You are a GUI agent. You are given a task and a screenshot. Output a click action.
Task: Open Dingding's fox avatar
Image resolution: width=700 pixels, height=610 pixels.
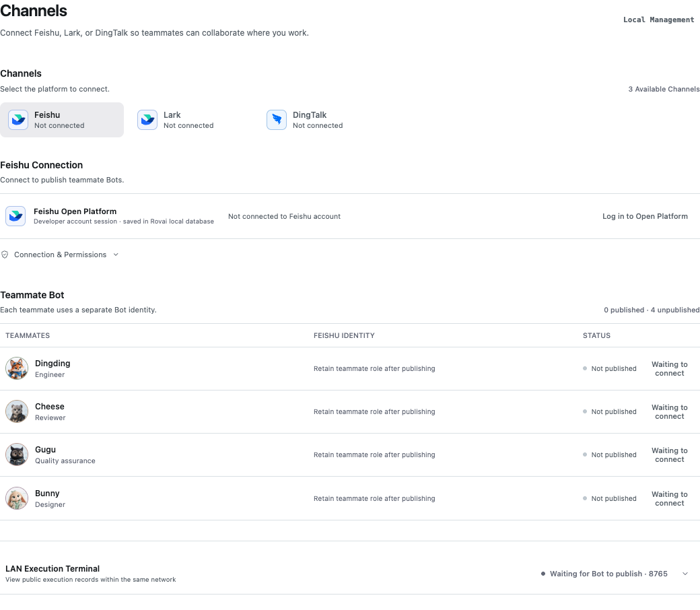pyautogui.click(x=17, y=368)
